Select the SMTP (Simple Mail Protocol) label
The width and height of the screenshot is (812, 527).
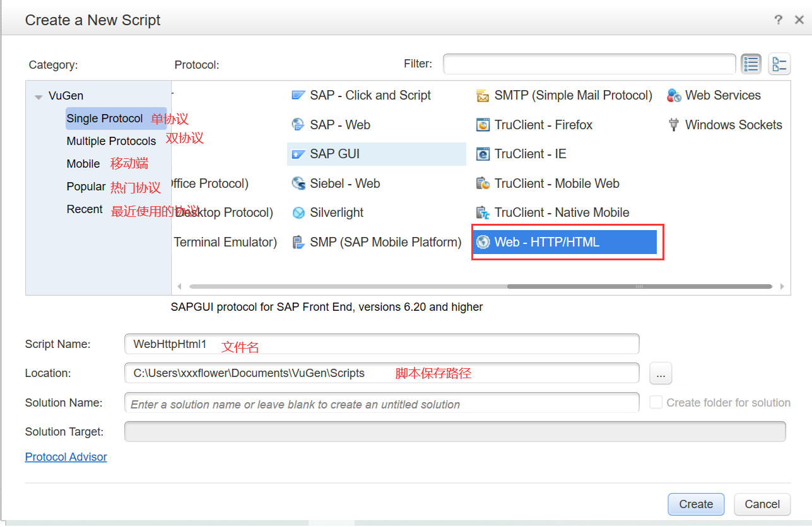coord(574,96)
